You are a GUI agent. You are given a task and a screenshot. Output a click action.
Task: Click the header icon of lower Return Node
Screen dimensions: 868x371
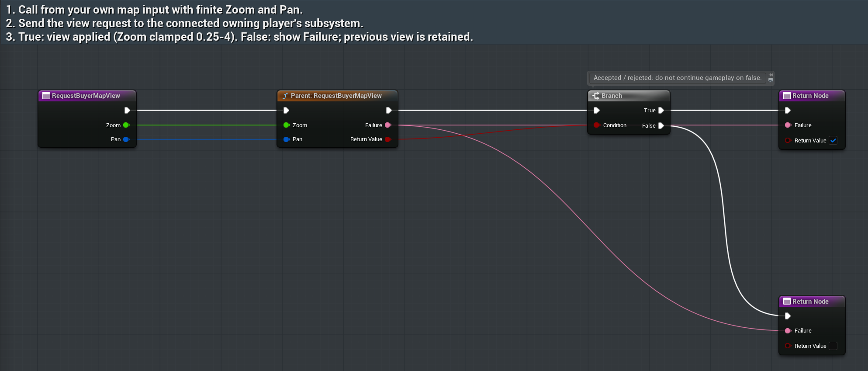pos(787,302)
